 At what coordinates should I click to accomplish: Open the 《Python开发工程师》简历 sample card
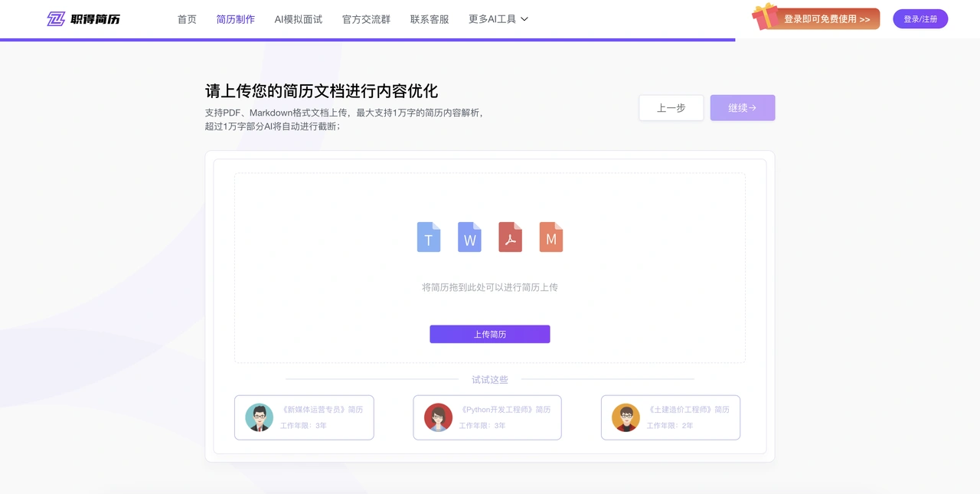pos(487,417)
